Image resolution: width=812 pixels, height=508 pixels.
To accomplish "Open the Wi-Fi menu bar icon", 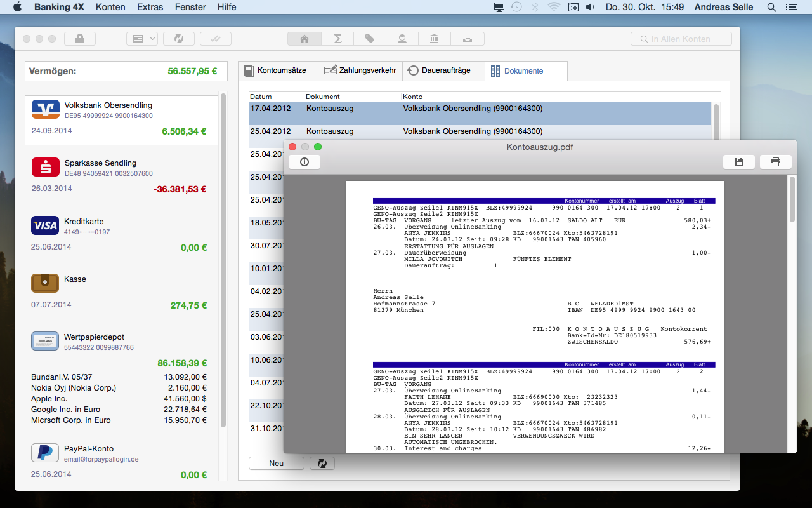I will pos(555,8).
